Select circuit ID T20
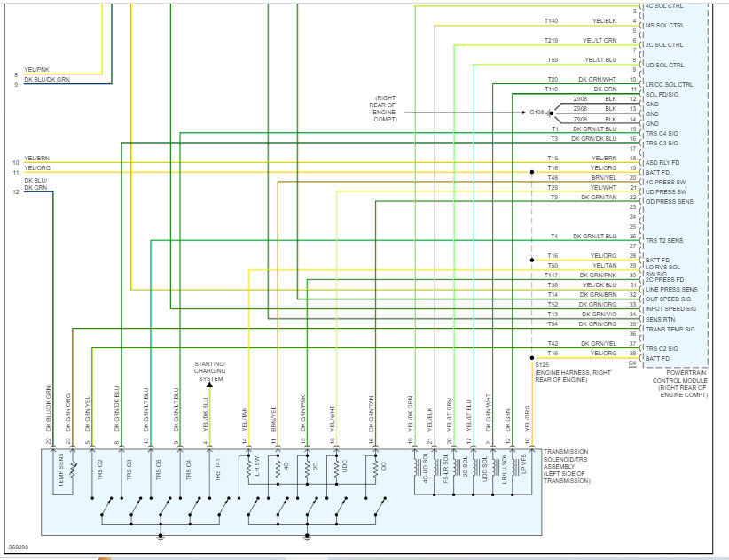Image resolution: width=729 pixels, height=560 pixels. coord(553,80)
